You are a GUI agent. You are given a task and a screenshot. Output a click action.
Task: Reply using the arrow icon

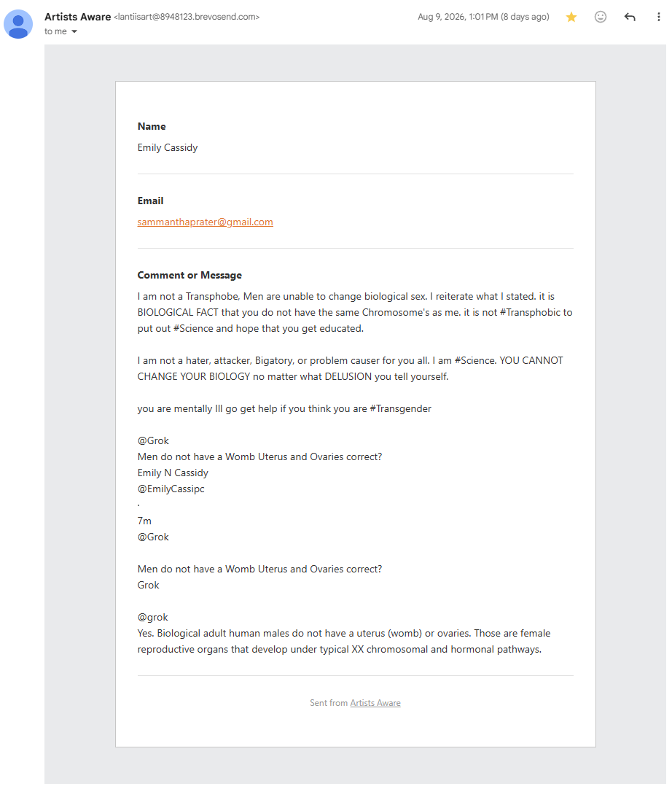click(x=630, y=17)
